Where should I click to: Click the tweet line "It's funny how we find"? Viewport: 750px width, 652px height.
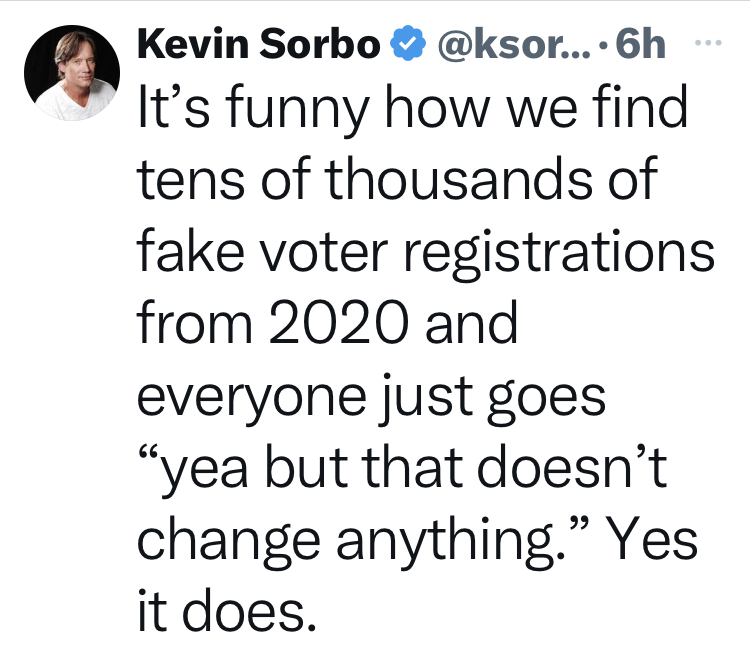(412, 110)
